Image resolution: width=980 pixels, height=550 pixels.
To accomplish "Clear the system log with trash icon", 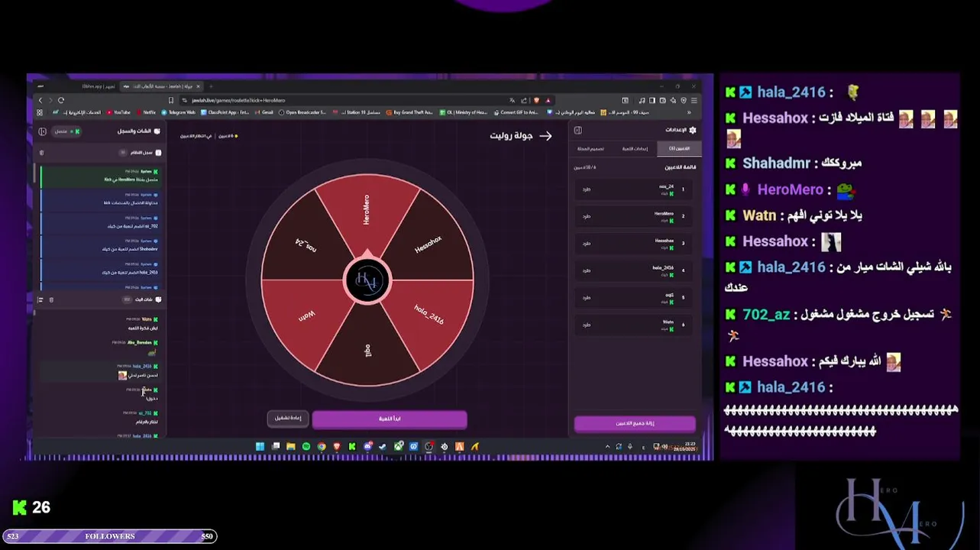I will [41, 152].
